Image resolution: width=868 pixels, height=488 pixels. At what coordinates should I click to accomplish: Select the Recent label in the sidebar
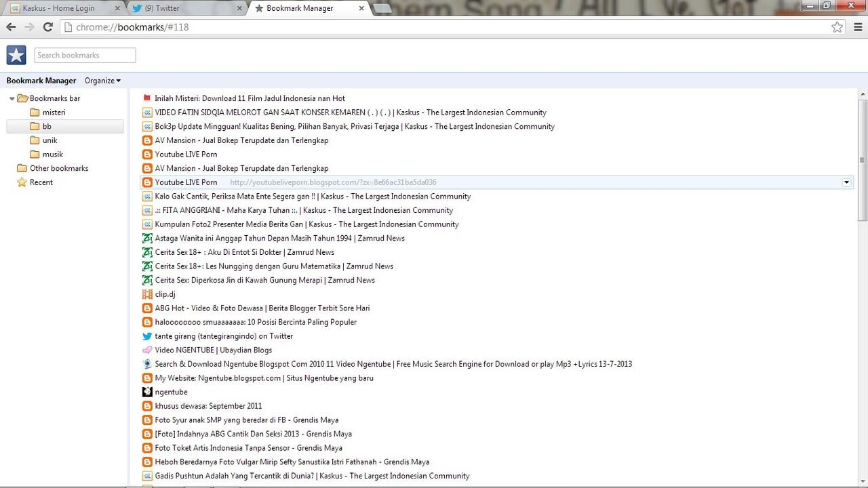(41, 182)
